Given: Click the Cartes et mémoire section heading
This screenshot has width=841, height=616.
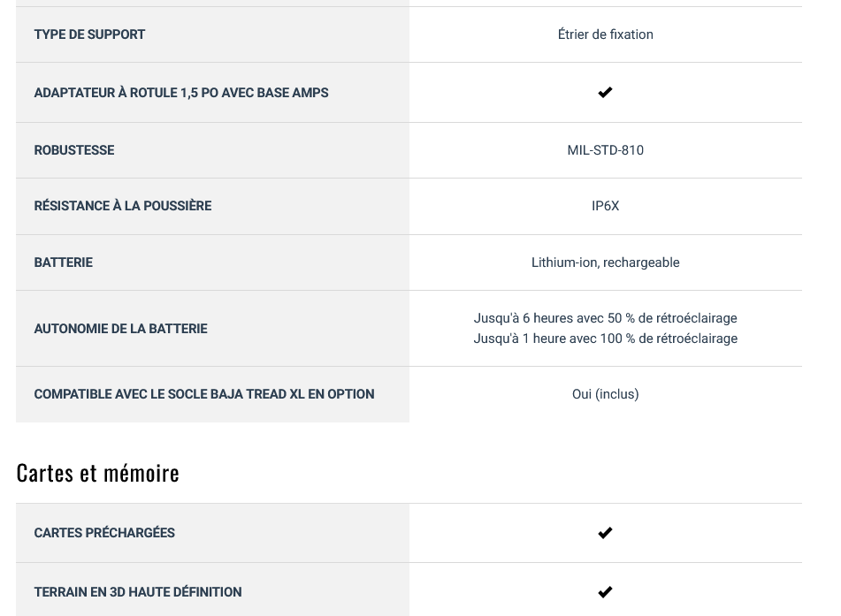Looking at the screenshot, I should pos(98,473).
